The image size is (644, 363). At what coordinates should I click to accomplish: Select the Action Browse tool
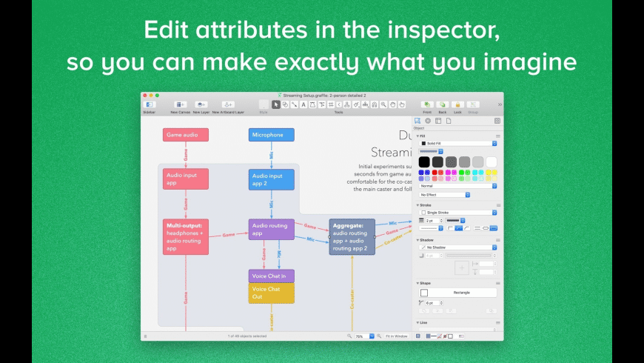(402, 105)
